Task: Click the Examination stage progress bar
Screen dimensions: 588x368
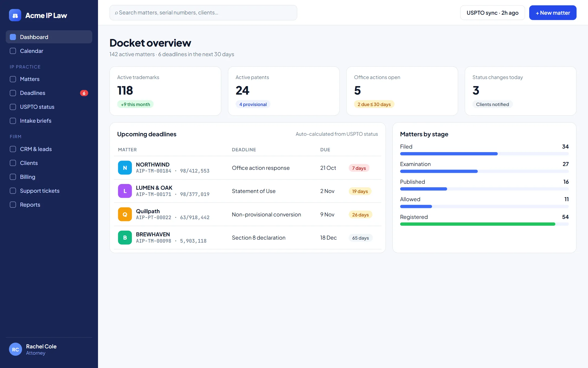Action: point(484,171)
